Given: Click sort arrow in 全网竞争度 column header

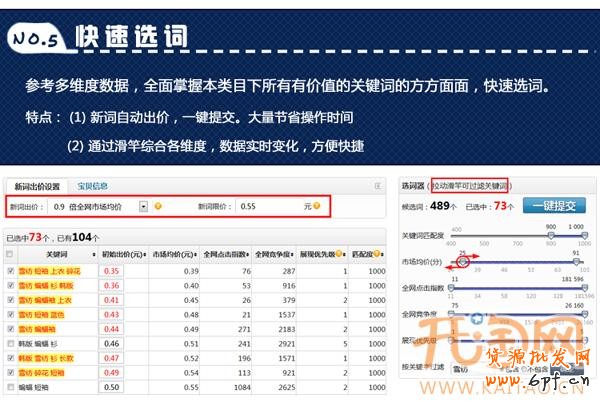Looking at the screenshot, I should point(293,254).
